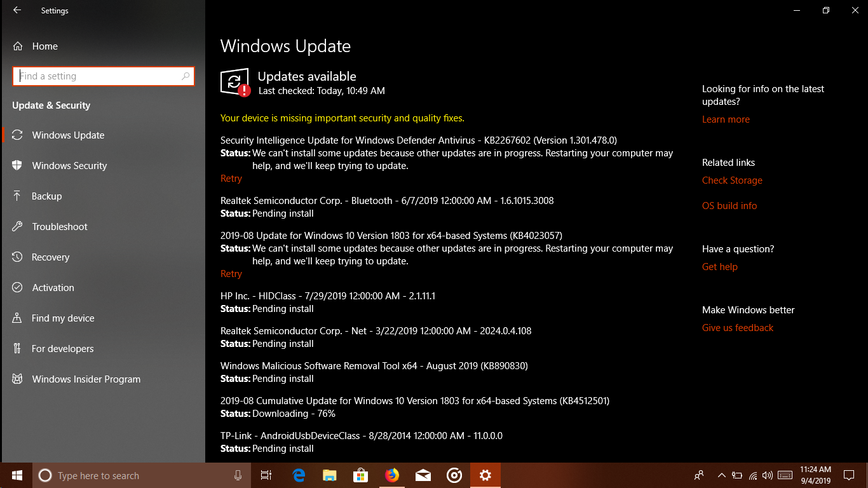
Task: Click 'Your device is missing important security' warning
Action: point(342,118)
